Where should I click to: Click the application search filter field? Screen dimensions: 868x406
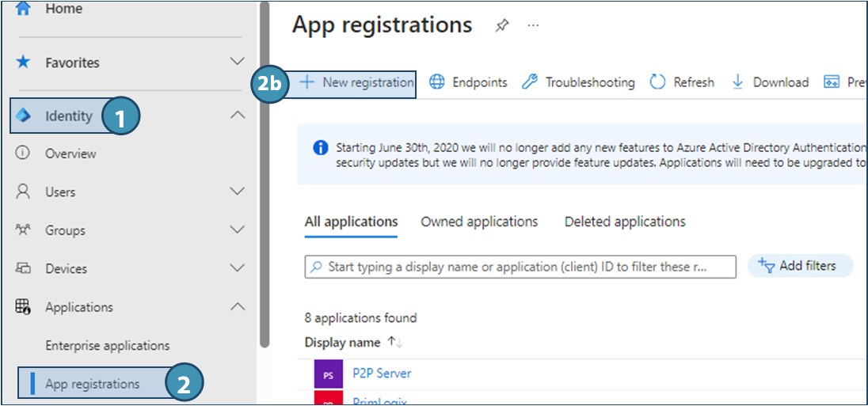pyautogui.click(x=520, y=267)
